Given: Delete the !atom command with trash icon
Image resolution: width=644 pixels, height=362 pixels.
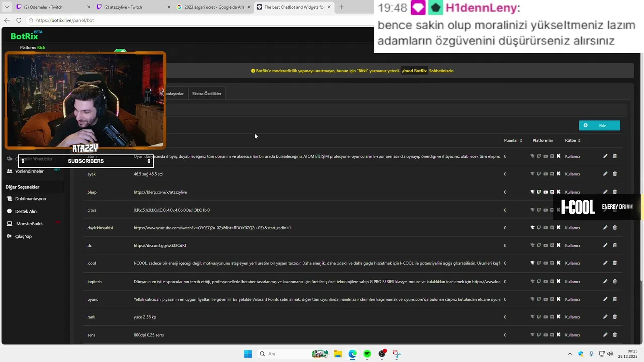Looking at the screenshot, I should point(615,156).
